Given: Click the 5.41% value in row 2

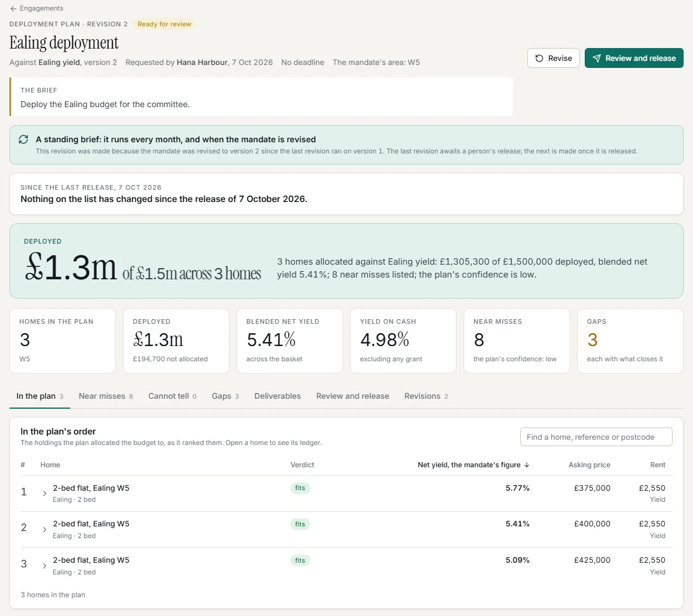Looking at the screenshot, I should (517, 524).
